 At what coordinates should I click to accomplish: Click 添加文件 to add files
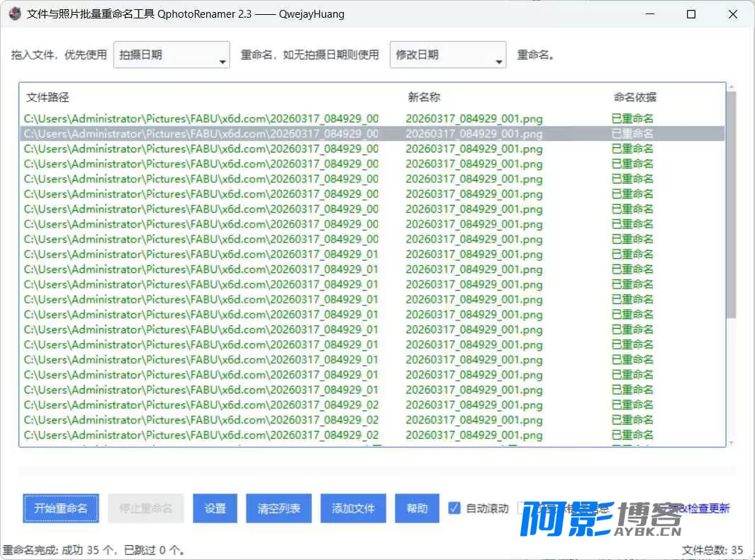[x=353, y=508]
